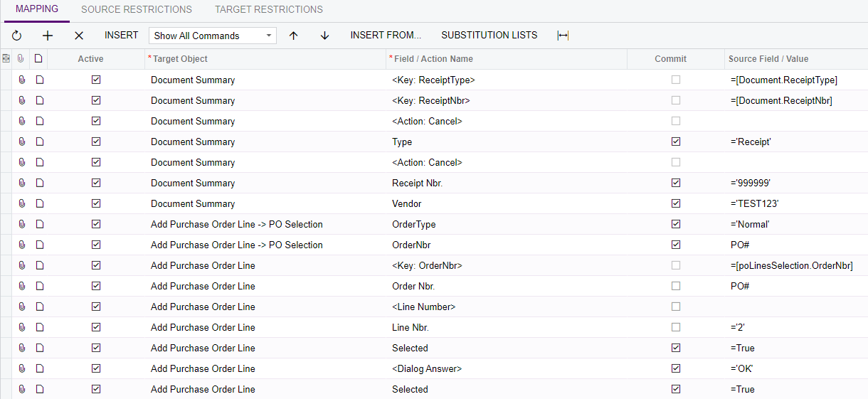Select the ='OK' source value cell
868x399 pixels.
795,368
